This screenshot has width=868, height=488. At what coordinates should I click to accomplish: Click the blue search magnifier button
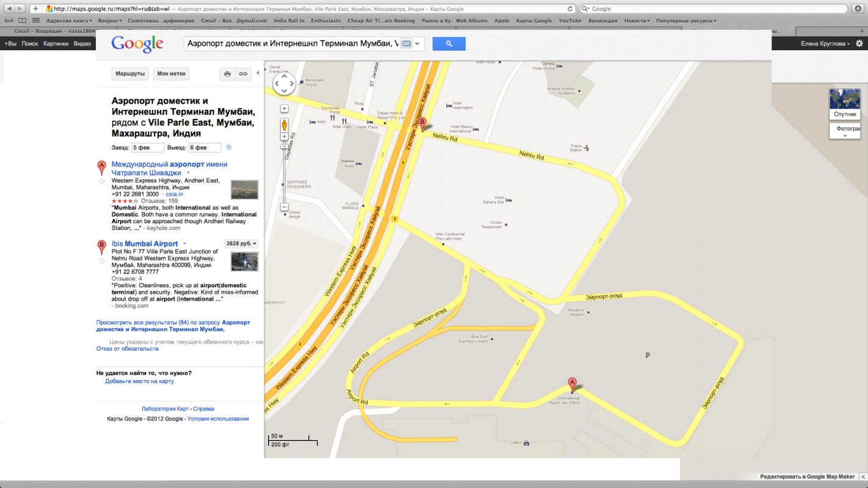(x=449, y=44)
